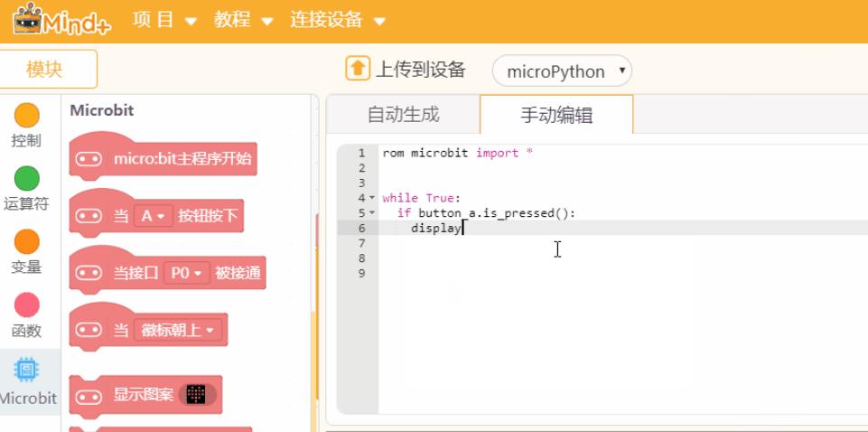The width and height of the screenshot is (868, 432).
Task: Click the 'import' keyword on line 1
Action: click(497, 153)
